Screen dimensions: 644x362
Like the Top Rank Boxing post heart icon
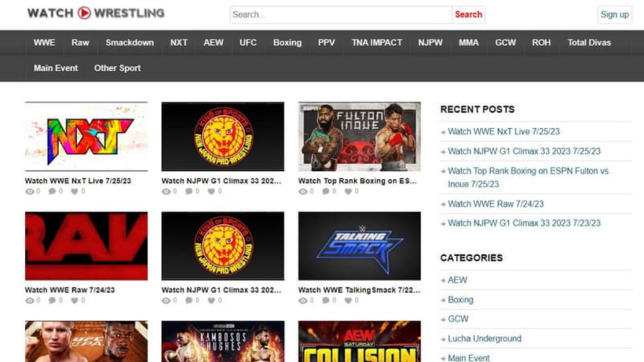348,191
